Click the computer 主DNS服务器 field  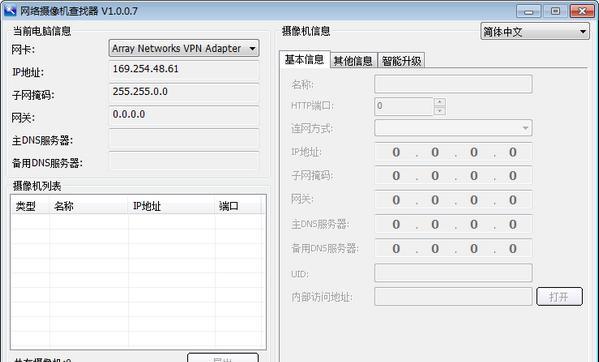184,138
